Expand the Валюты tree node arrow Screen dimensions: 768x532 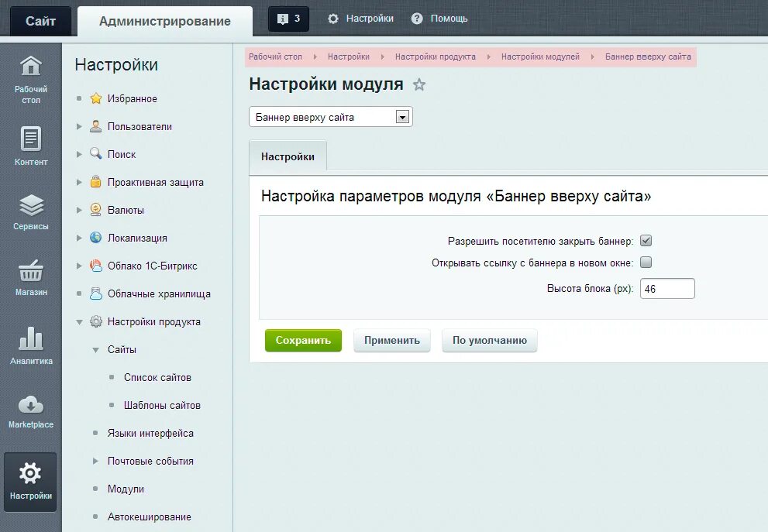(79, 210)
